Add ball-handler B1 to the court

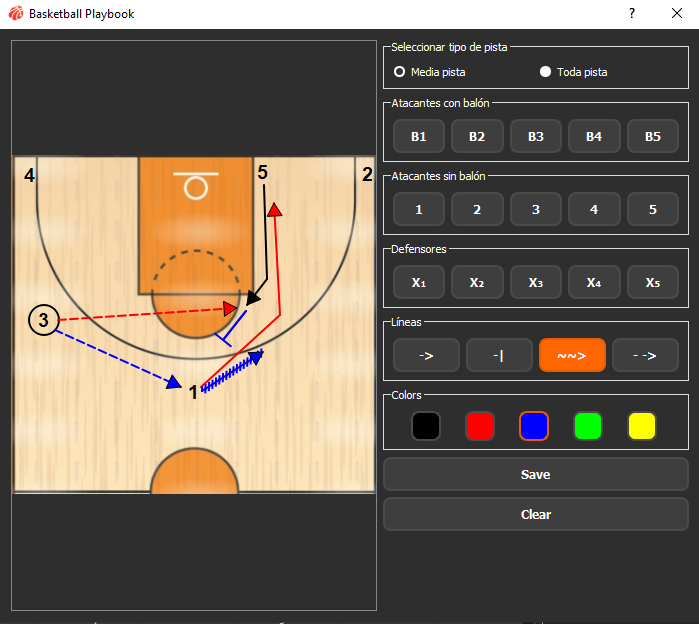[418, 136]
